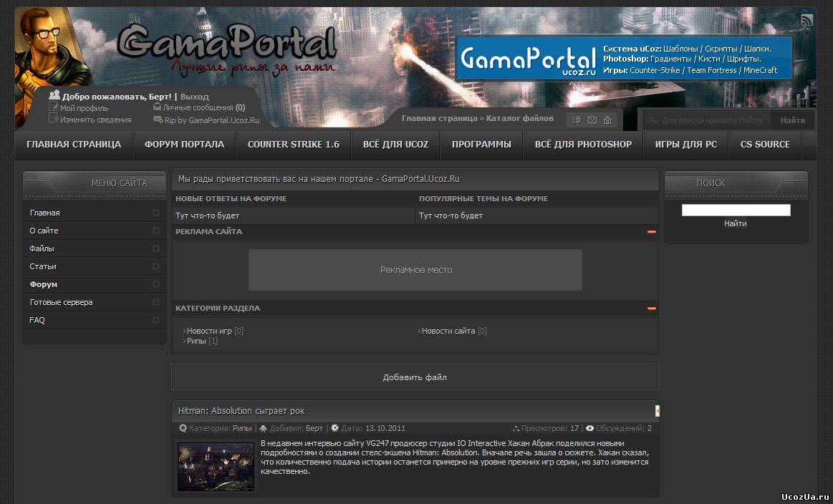Go to Игры для PC

click(686, 145)
